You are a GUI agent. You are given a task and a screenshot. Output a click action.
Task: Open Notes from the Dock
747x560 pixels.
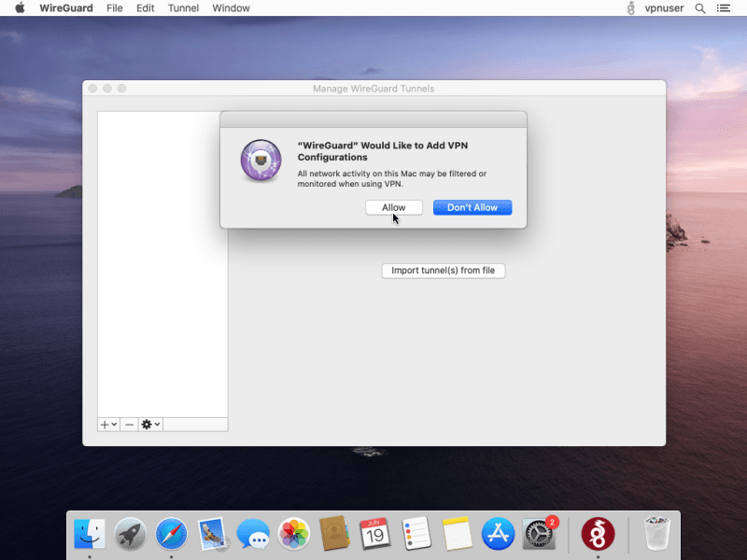tap(457, 534)
